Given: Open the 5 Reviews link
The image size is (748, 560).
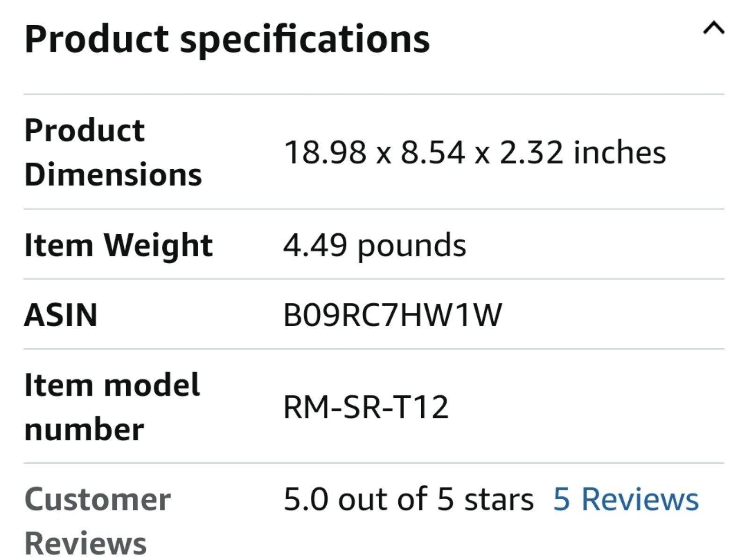Looking at the screenshot, I should click(x=626, y=499).
